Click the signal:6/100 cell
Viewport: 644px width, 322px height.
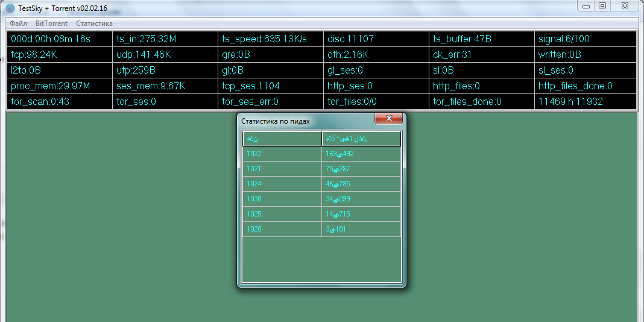(586, 39)
